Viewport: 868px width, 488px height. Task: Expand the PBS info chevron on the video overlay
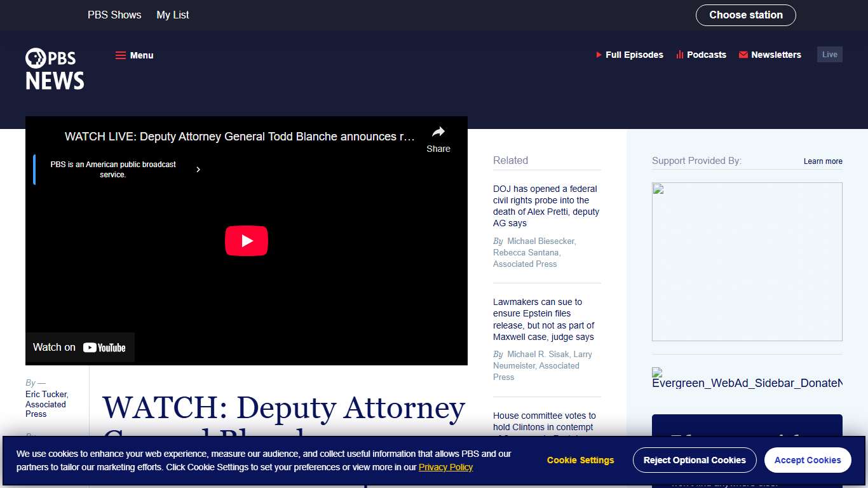click(x=198, y=170)
